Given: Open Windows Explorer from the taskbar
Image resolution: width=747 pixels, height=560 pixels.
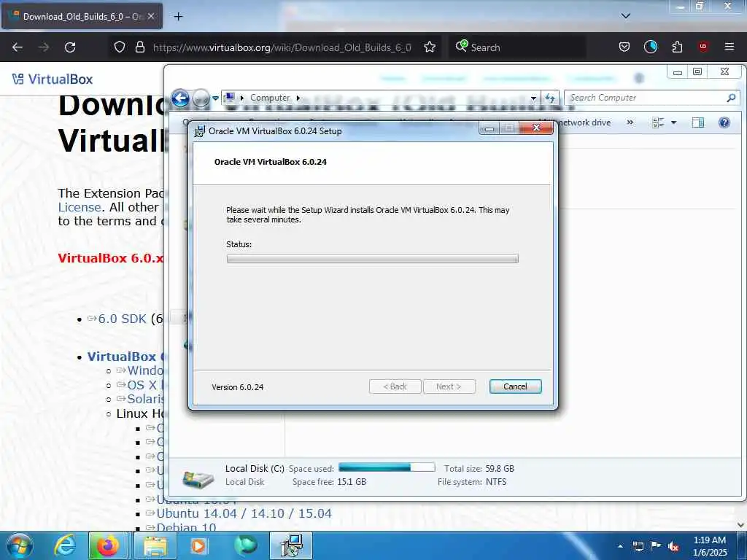Looking at the screenshot, I should (x=155, y=545).
